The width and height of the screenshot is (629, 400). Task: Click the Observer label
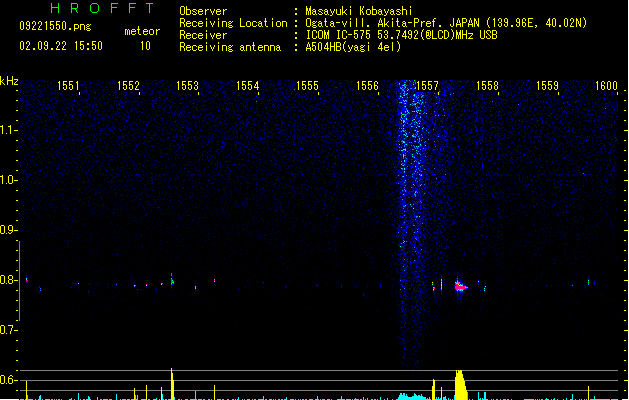click(x=203, y=11)
